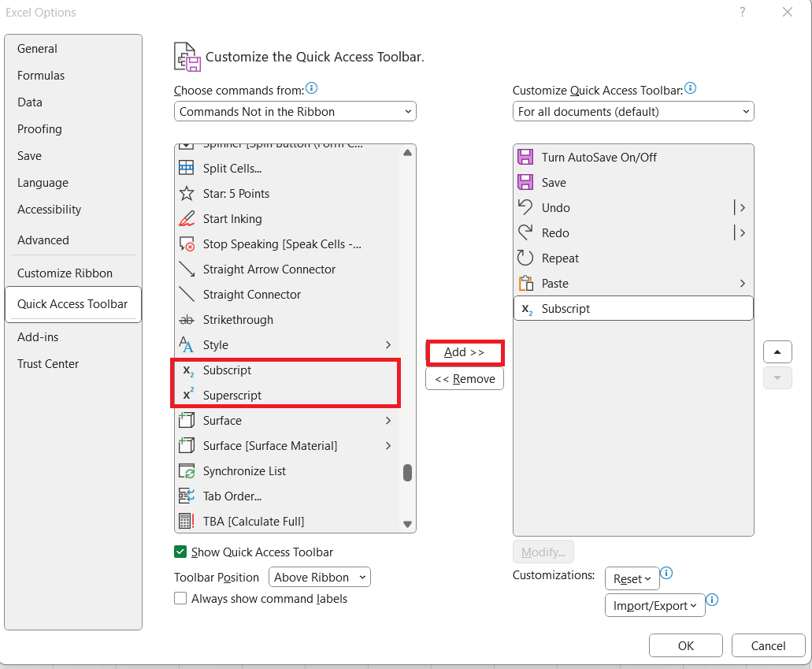Click the Superscript x² icon
Viewport: 812px width, 669px height.
(x=188, y=394)
